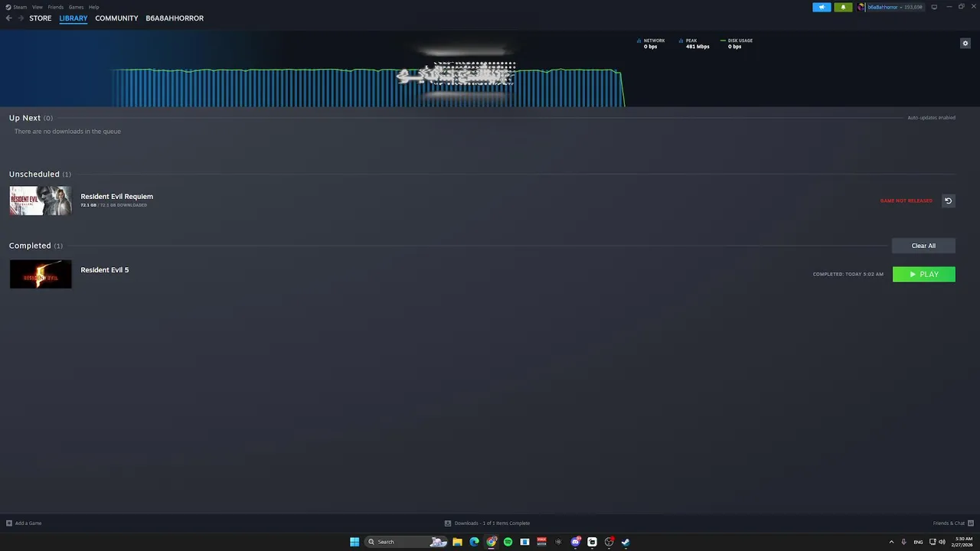The width and height of the screenshot is (980, 551).
Task: Open Microsoft Edge from the taskbar
Action: pyautogui.click(x=474, y=542)
